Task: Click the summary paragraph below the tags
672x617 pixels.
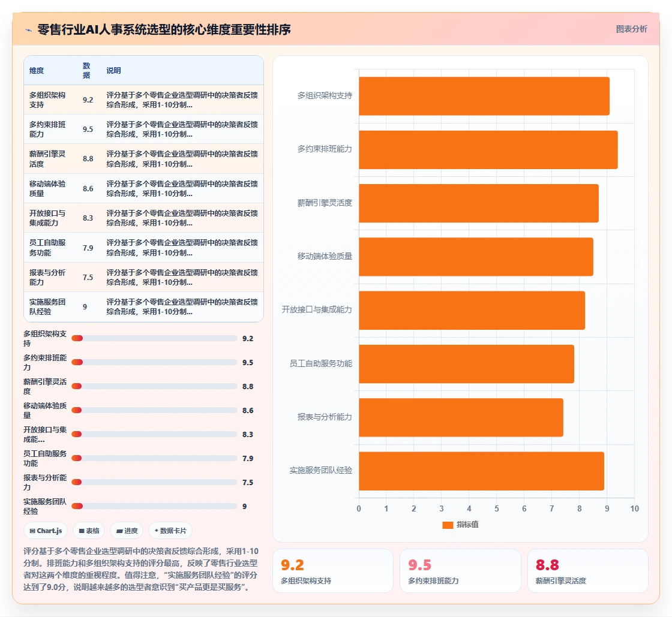Action: (x=141, y=569)
